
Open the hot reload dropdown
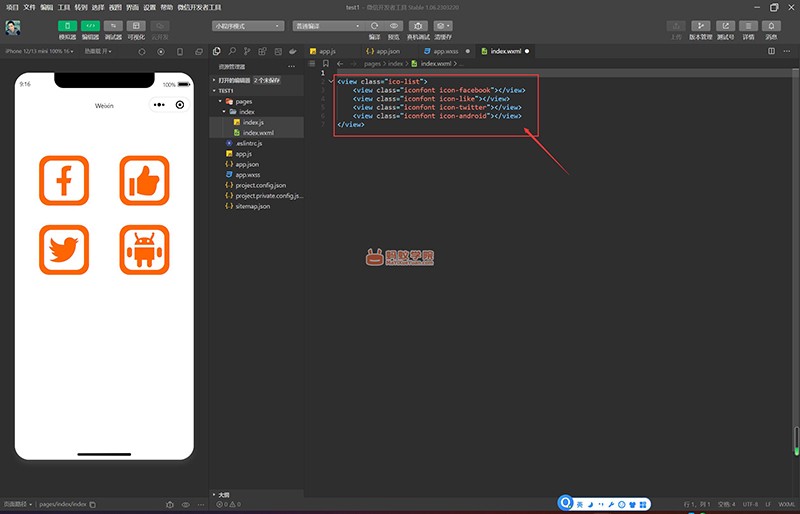tap(98, 51)
